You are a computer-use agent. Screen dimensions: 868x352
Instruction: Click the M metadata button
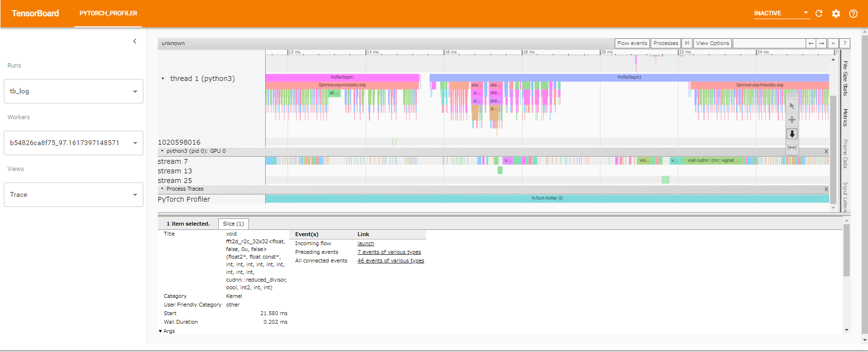[687, 43]
